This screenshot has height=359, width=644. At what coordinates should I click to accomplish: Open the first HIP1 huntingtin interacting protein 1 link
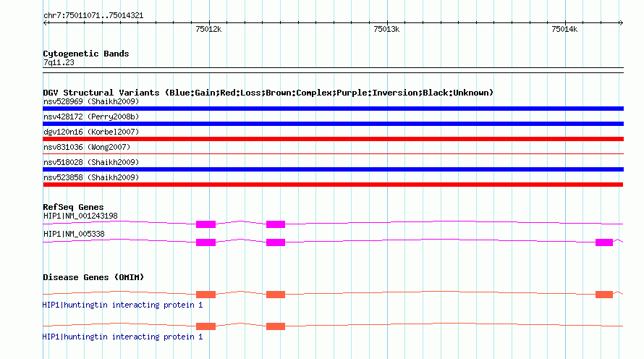122,305
